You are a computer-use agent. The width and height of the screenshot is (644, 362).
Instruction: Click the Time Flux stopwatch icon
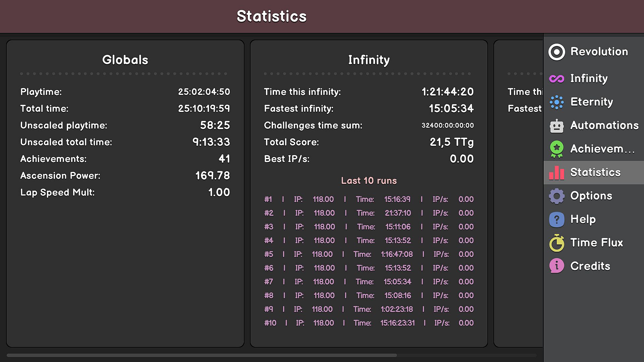coord(556,243)
